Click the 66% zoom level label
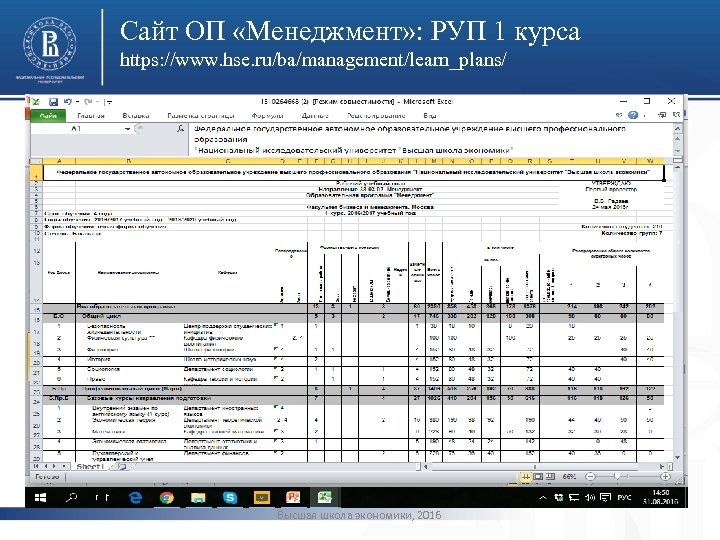This screenshot has height=540, width=720. pyautogui.click(x=569, y=477)
